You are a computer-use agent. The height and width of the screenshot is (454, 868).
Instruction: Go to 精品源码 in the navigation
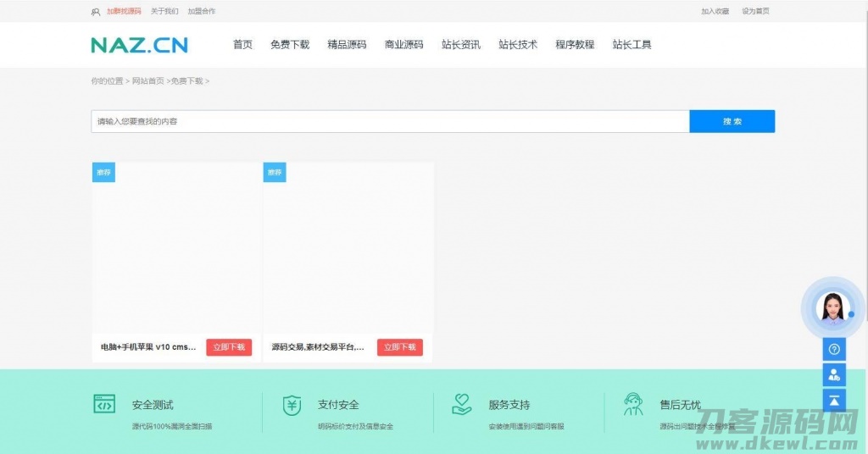pos(347,45)
